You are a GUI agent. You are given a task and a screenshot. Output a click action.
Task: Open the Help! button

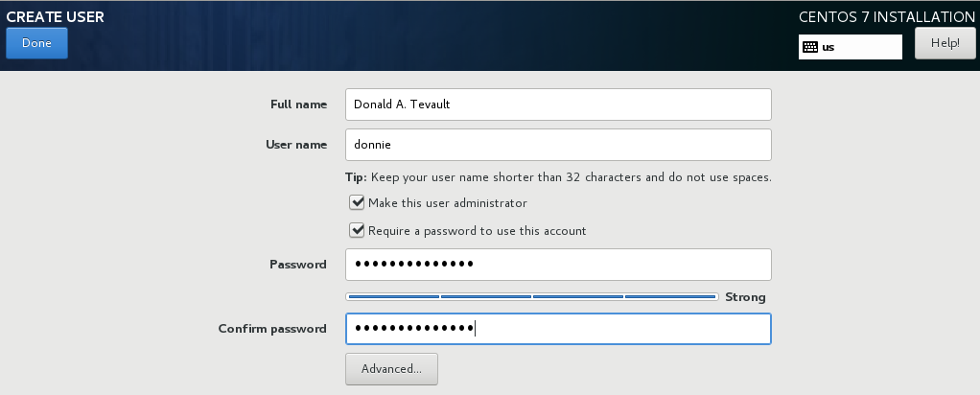pyautogui.click(x=945, y=43)
